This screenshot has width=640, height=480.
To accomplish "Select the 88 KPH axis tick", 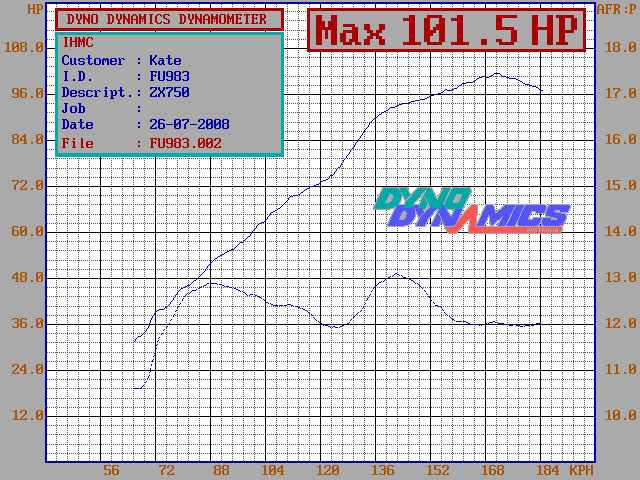I will click(x=221, y=470).
